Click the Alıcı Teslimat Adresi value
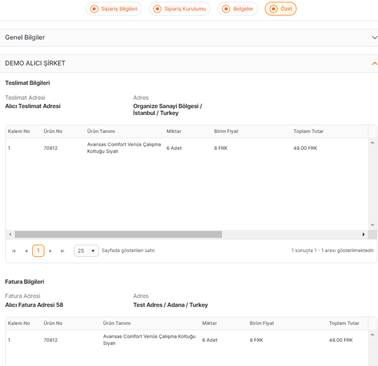Viewport: 378px width, 366px height. click(33, 106)
